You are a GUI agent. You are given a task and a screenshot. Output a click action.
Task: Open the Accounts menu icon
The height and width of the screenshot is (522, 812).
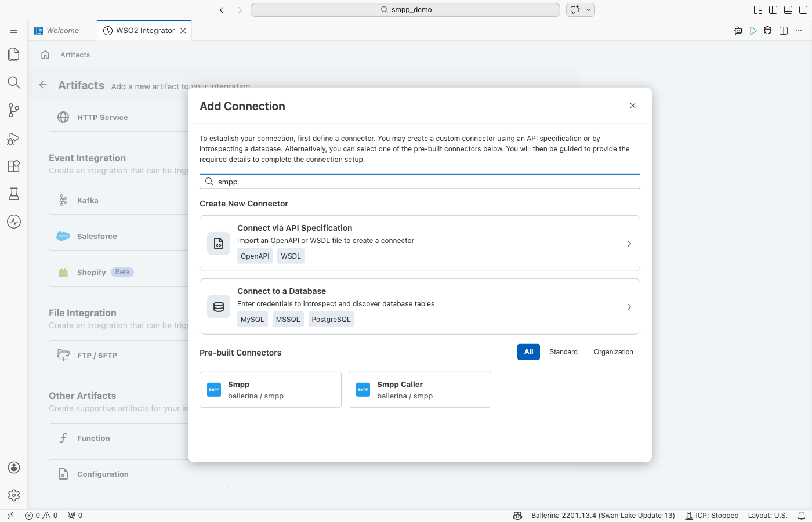point(14,467)
